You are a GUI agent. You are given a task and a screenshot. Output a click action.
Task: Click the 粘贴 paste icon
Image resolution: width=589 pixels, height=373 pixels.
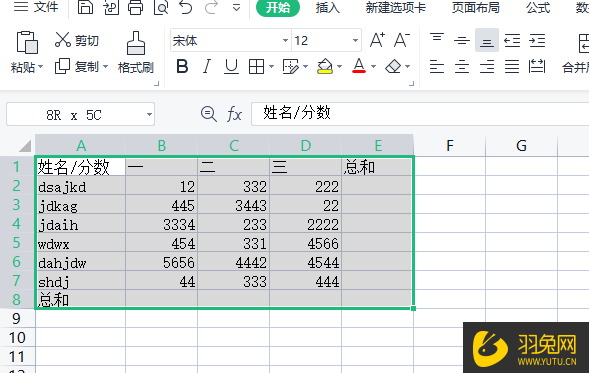(x=27, y=42)
